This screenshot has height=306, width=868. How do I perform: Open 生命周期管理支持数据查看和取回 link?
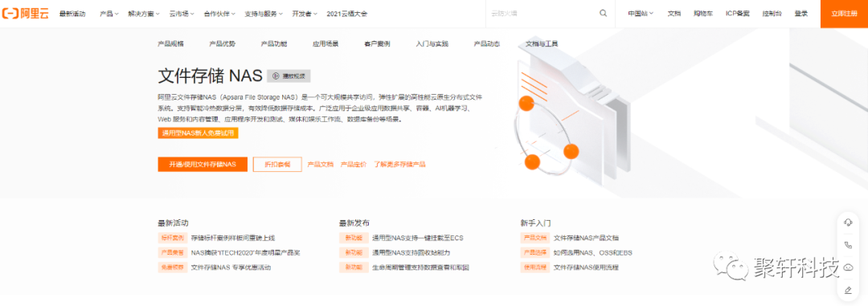pos(420,267)
